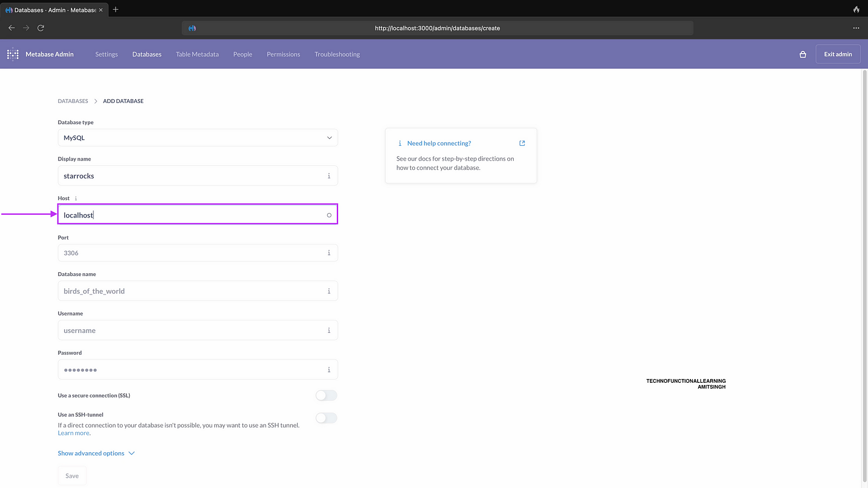Enable the SSH-tunnel toggle
Viewport: 868px width, 488px height.
(x=326, y=418)
